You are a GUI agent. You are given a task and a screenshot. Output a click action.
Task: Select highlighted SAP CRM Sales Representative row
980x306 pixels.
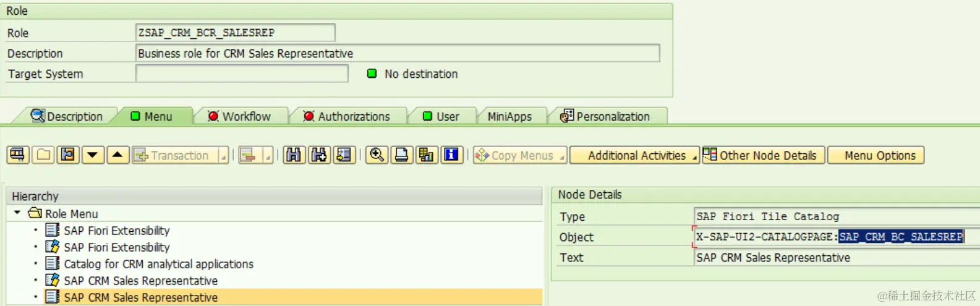tap(275, 297)
